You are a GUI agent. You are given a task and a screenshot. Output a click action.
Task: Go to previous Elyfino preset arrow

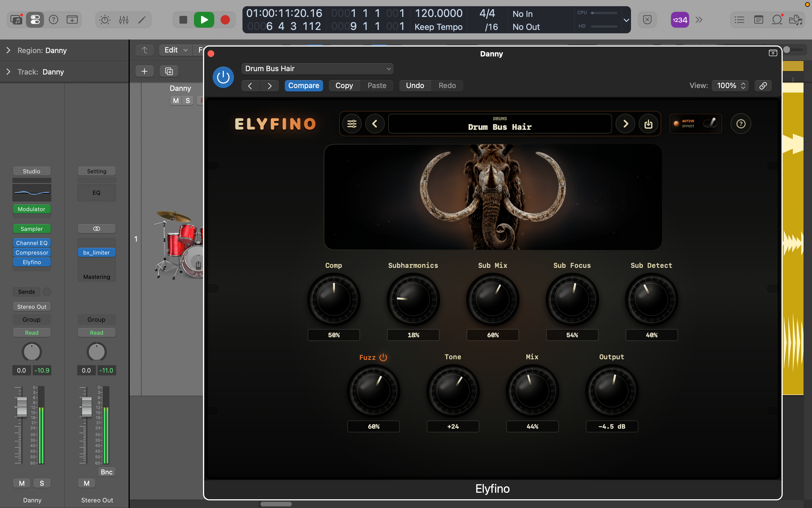click(x=375, y=124)
